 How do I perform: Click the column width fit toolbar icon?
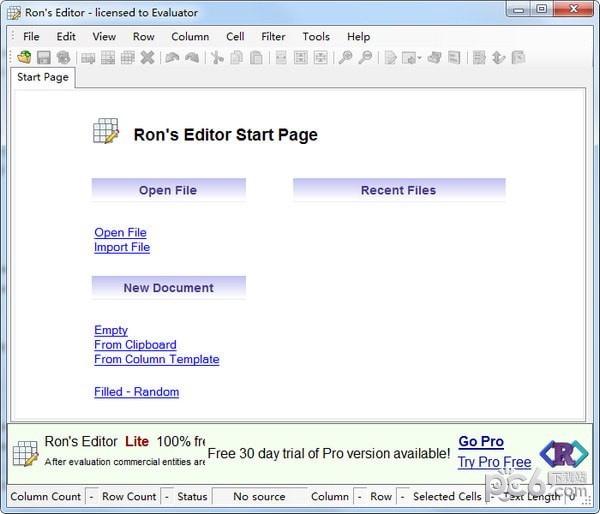(281, 58)
